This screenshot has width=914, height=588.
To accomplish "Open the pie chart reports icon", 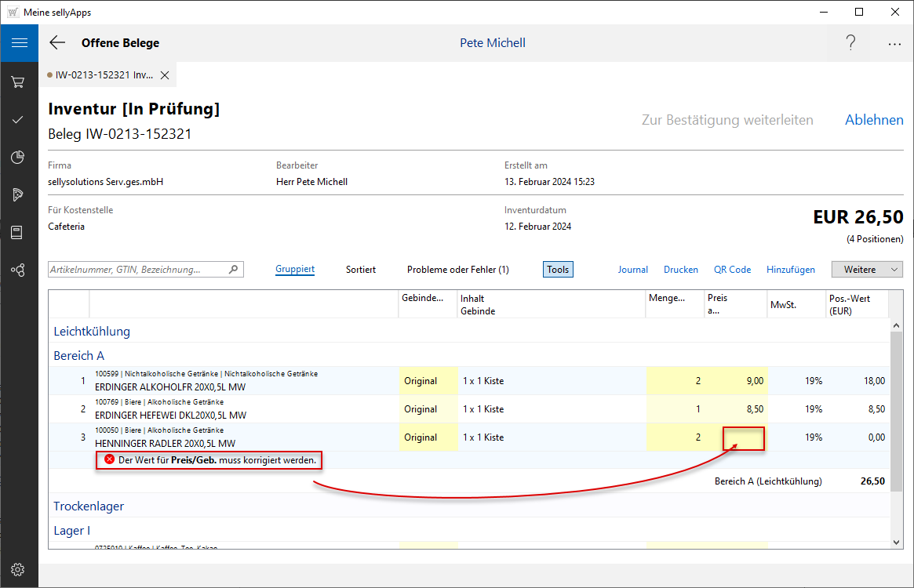I will point(19,157).
